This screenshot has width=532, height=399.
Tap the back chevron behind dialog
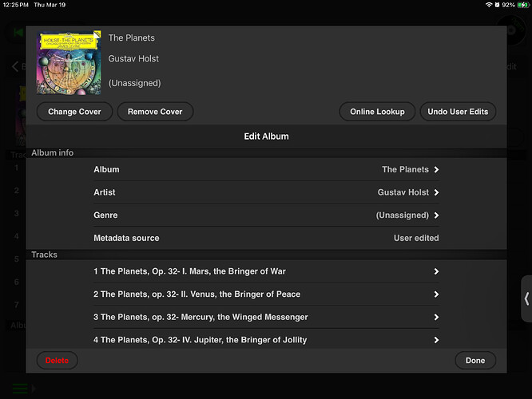click(15, 66)
